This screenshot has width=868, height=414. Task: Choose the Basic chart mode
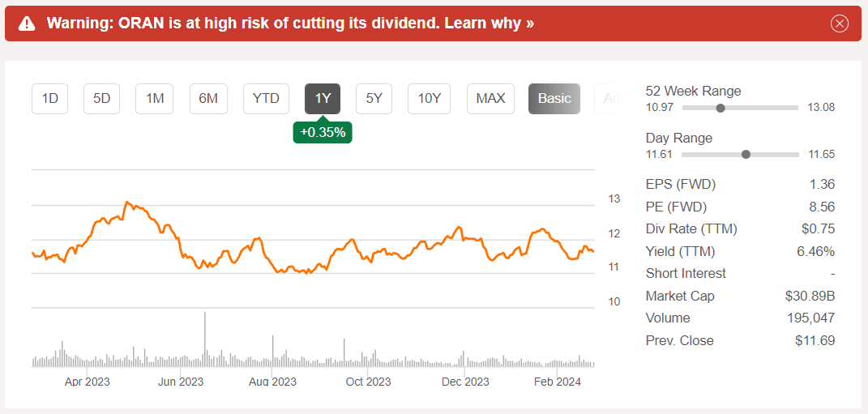pos(554,99)
